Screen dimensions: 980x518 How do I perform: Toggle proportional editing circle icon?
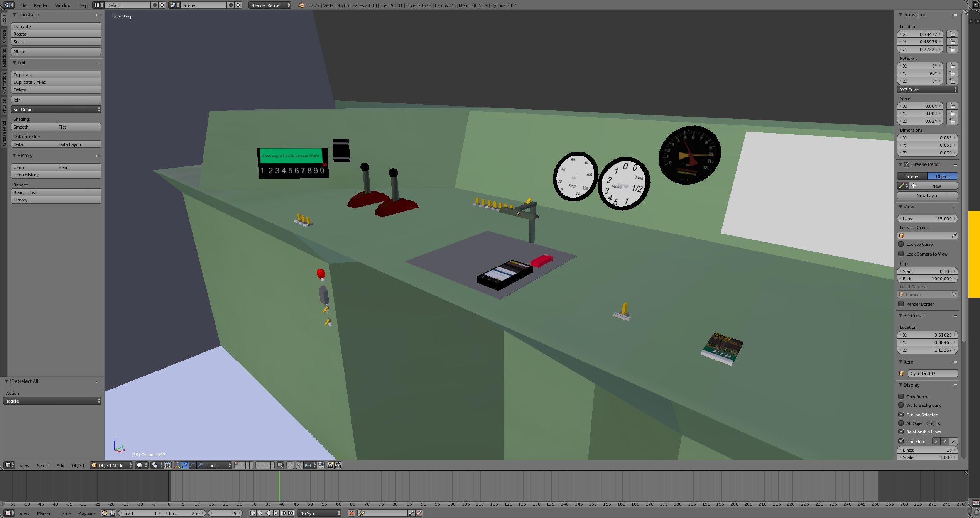tap(290, 465)
